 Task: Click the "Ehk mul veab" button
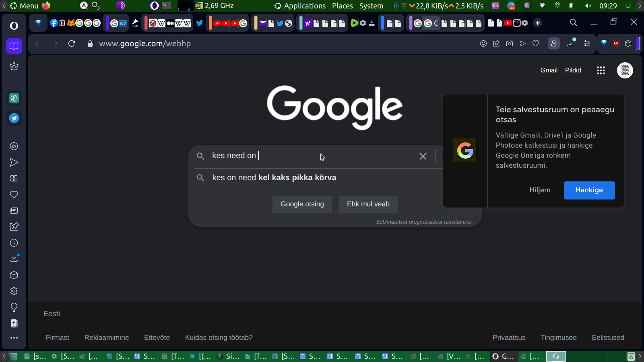coord(368,204)
